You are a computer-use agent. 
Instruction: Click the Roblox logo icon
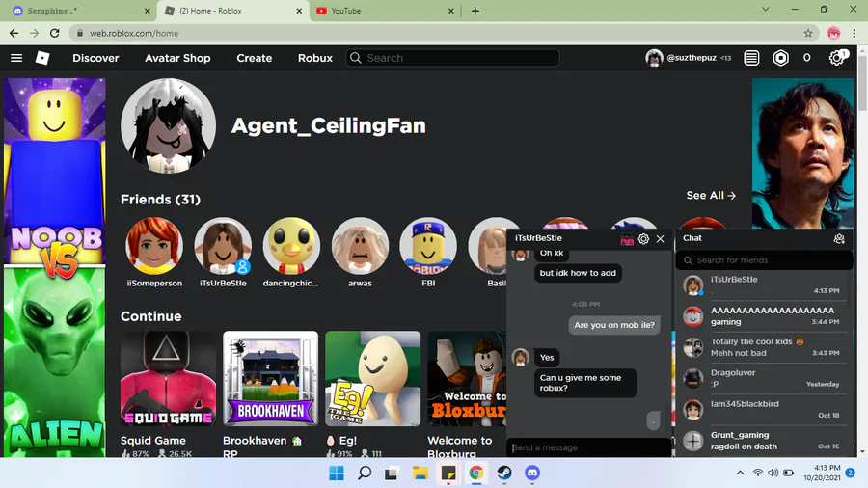pyautogui.click(x=42, y=58)
